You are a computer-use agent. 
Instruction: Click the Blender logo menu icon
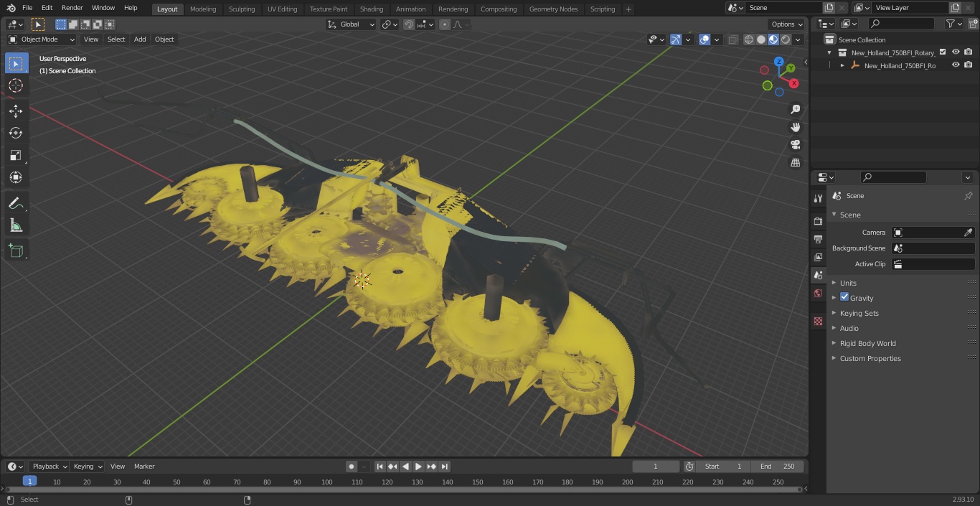point(11,8)
